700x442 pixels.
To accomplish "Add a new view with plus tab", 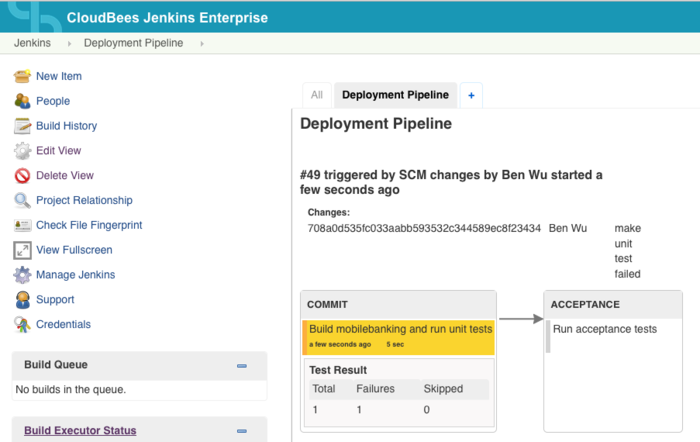I will [x=471, y=95].
